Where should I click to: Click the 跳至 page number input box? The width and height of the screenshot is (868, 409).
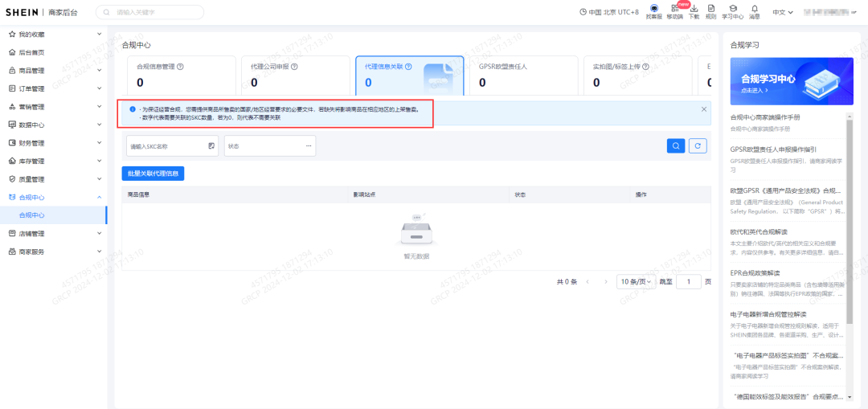[x=689, y=282]
